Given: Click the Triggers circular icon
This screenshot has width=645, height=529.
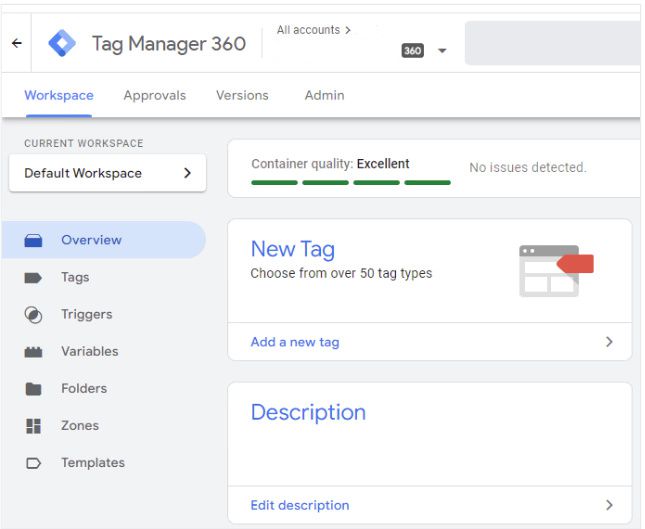Looking at the screenshot, I should pyautogui.click(x=33, y=315).
